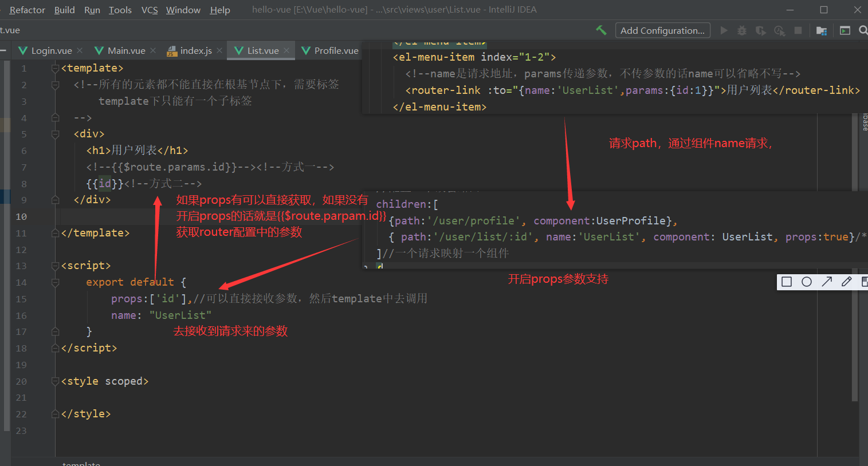Fold the export default block line 14
The width and height of the screenshot is (868, 466).
point(56,282)
